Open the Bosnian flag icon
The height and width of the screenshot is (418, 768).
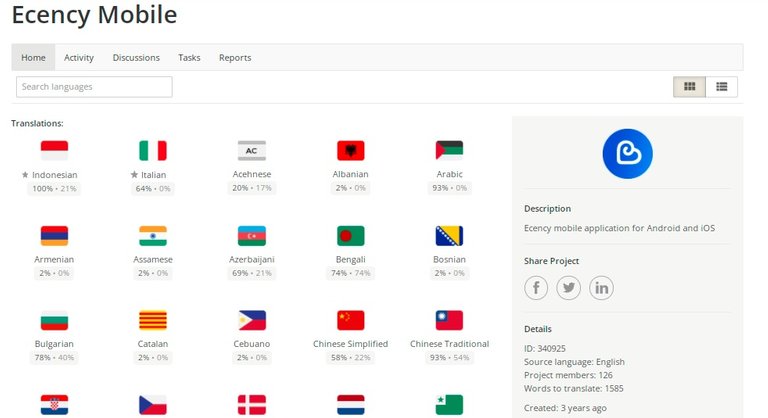coord(449,236)
